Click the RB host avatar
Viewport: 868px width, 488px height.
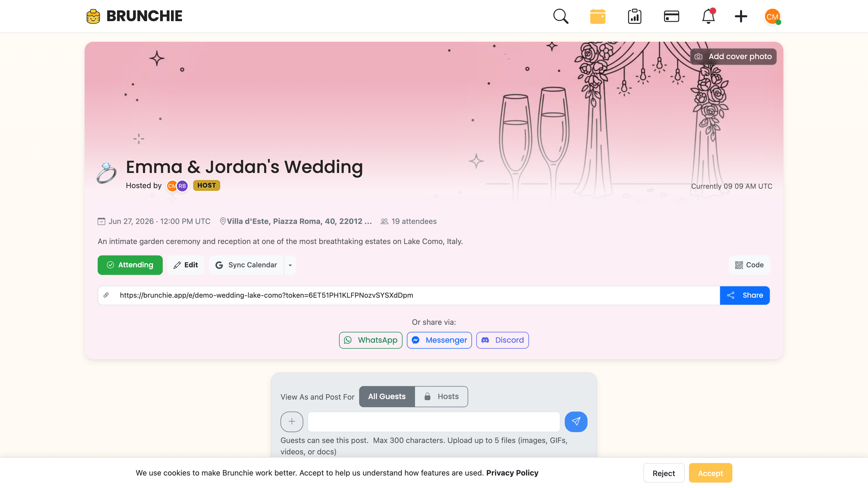(x=182, y=185)
